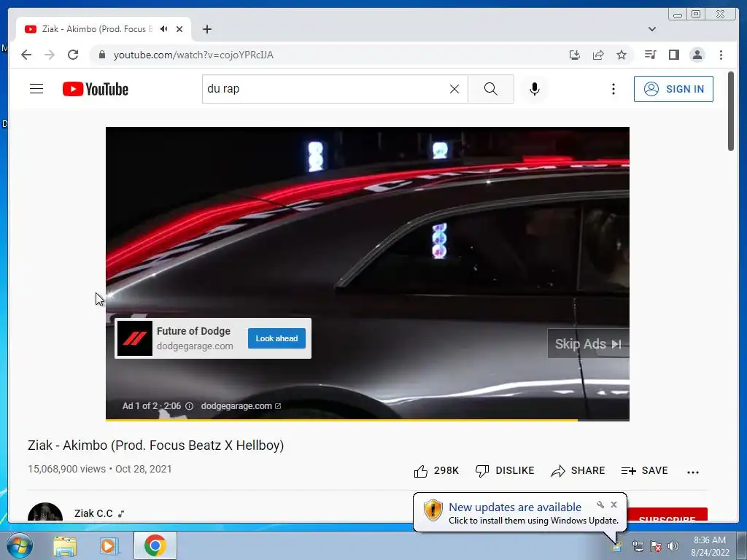Close the Windows Update notification balloon
The image size is (747, 560).
[614, 505]
